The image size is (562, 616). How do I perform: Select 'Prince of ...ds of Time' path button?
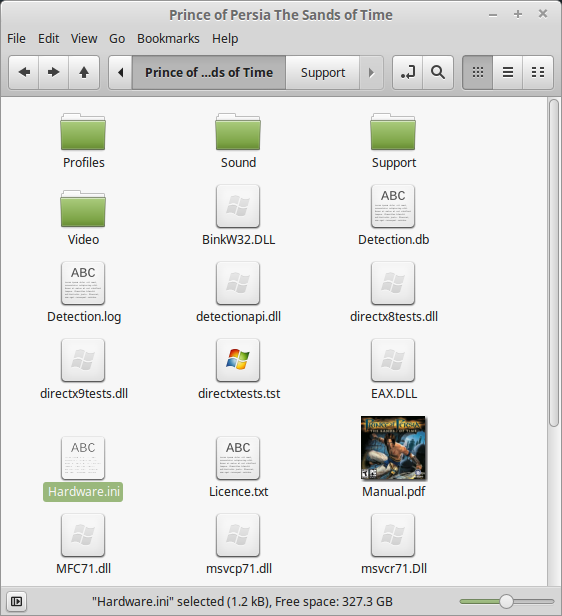point(209,72)
